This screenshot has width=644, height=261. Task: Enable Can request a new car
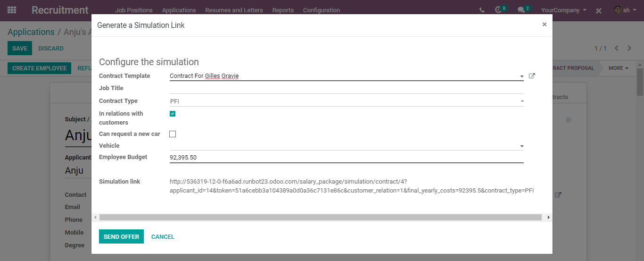[173, 134]
